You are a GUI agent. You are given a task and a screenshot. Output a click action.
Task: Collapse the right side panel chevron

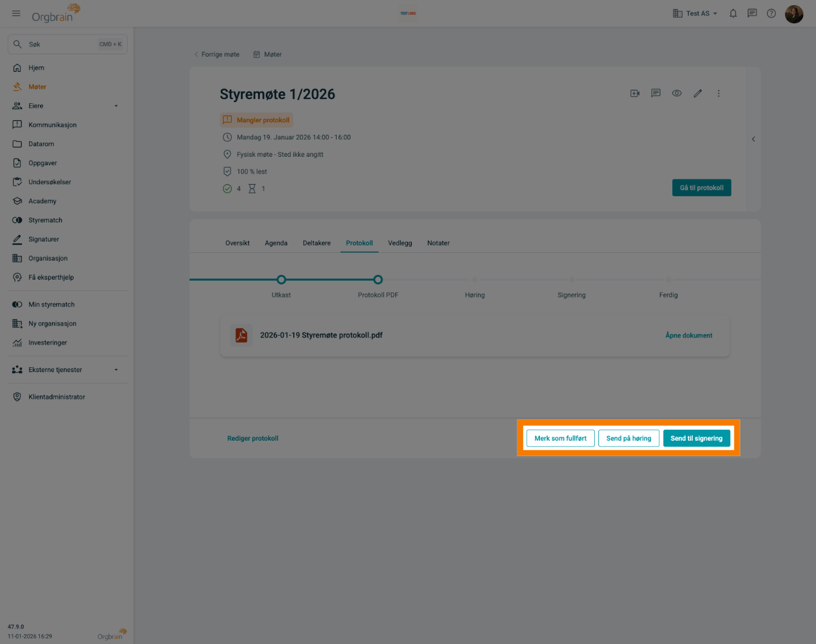(x=753, y=139)
